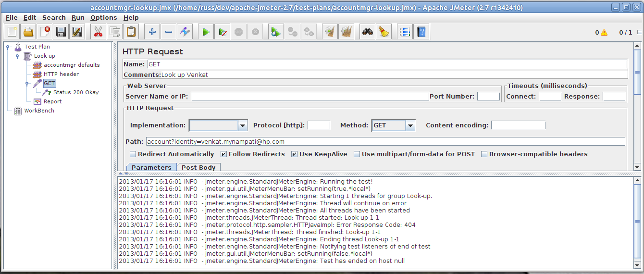This screenshot has height=274, width=644.
Task: Collapse the GET sampler node expander
Action: pyautogui.click(x=27, y=84)
